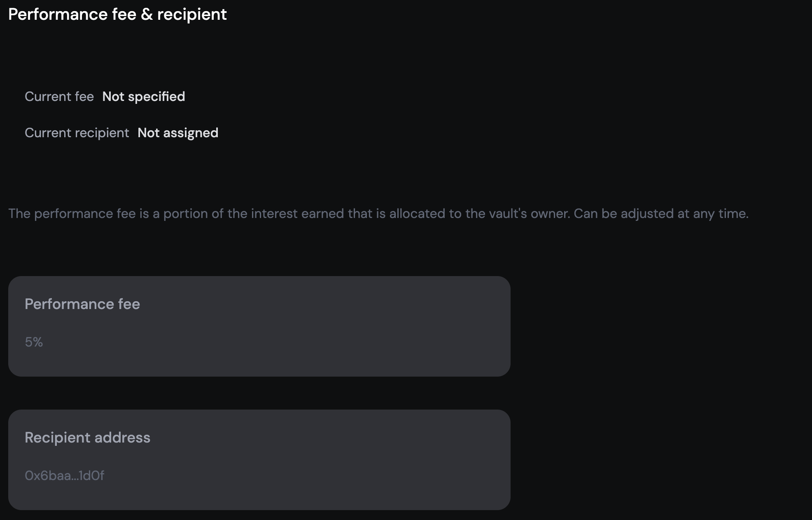Image resolution: width=812 pixels, height=520 pixels.
Task: Click inside the Performance fee rounded card
Action: [259, 326]
